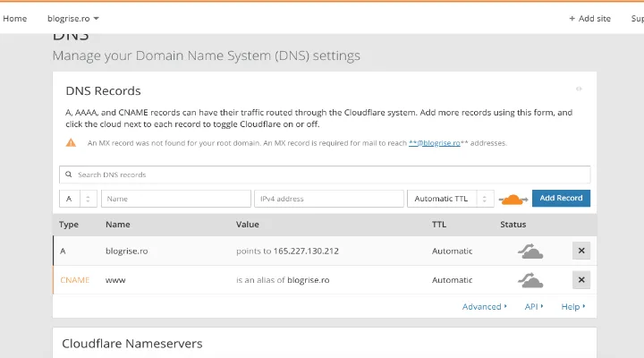Click the IPv4 address input field
644x358 pixels.
[329, 199]
